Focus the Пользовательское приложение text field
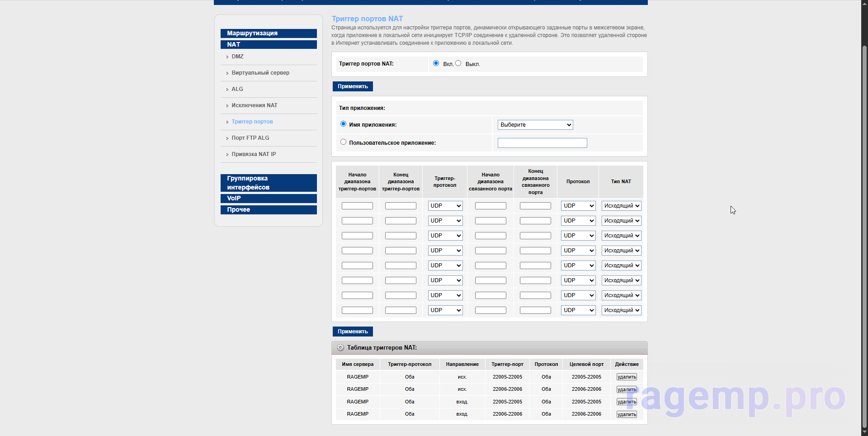This screenshot has width=868, height=436. point(542,143)
